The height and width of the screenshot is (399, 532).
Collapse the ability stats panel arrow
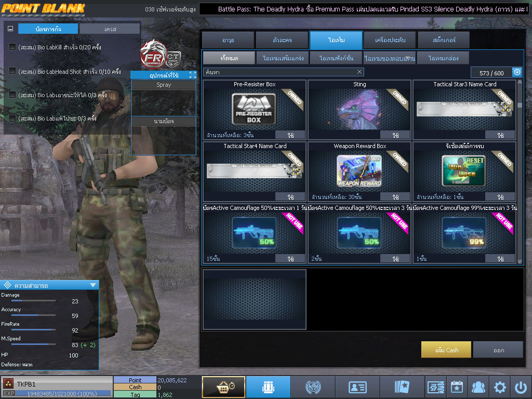click(x=93, y=285)
